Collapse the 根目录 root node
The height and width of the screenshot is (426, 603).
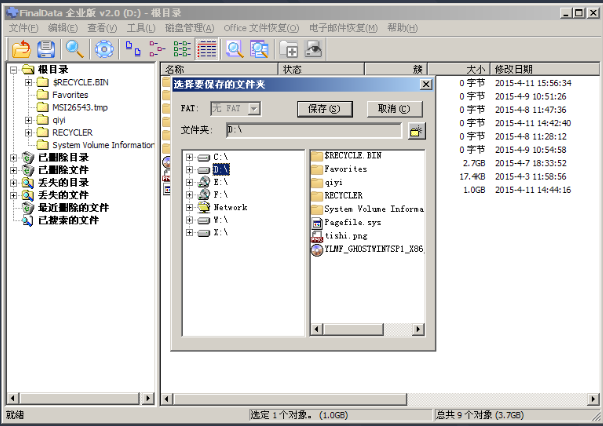(x=13, y=70)
